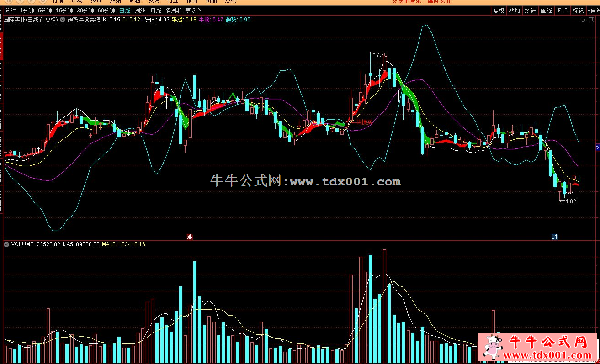Switch to 周线 weekly tab
Image resolution: width=600 pixels, height=364 pixels.
click(140, 11)
